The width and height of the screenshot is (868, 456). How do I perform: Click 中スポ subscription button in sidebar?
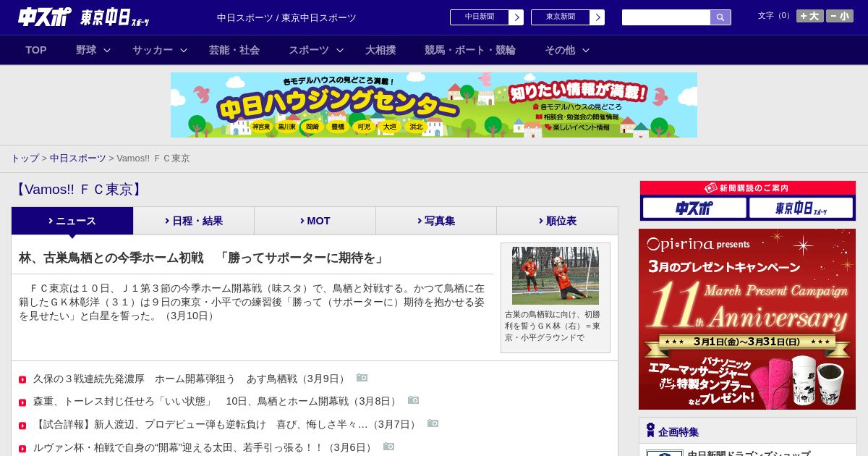(694, 208)
